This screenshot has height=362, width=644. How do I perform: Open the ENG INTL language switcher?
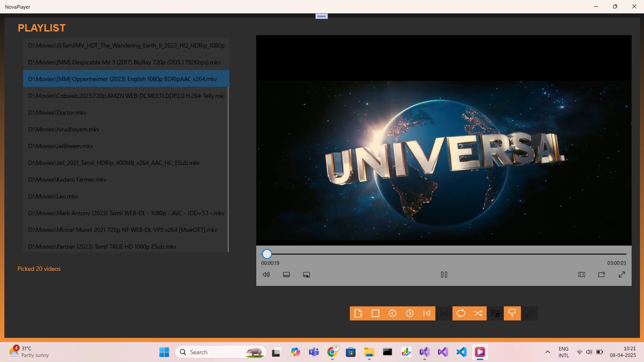click(563, 352)
